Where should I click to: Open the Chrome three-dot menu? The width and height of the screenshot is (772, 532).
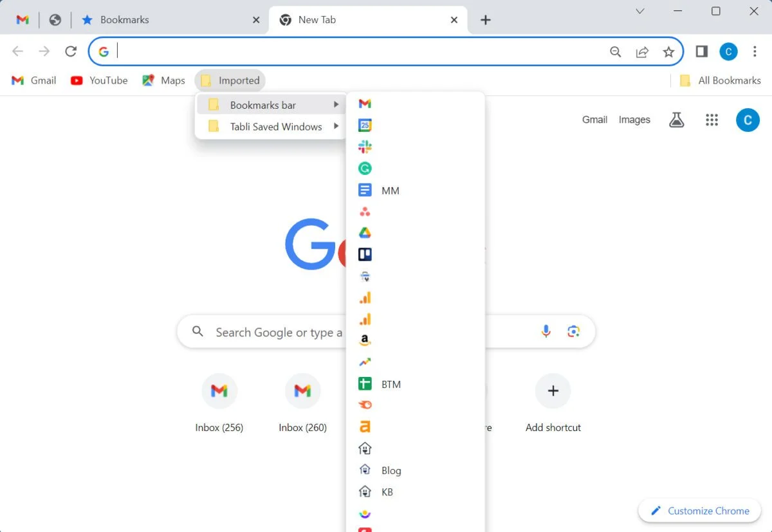(x=755, y=51)
